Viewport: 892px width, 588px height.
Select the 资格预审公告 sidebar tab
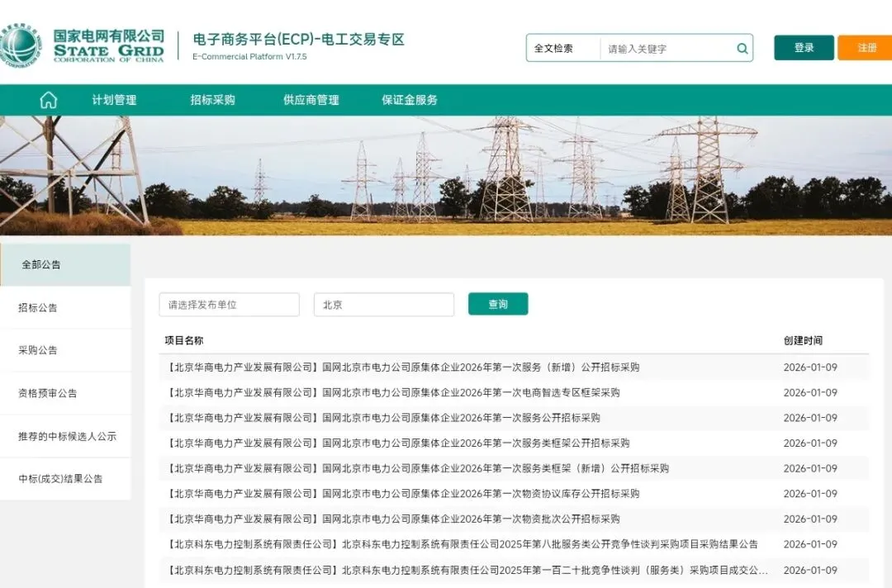pos(65,394)
